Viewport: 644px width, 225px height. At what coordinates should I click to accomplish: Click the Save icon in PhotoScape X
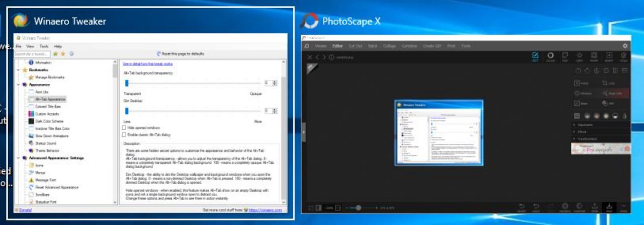point(609,207)
